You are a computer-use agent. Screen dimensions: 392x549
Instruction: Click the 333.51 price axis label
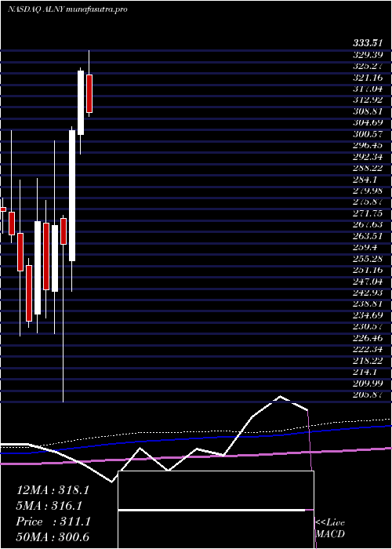(367, 43)
